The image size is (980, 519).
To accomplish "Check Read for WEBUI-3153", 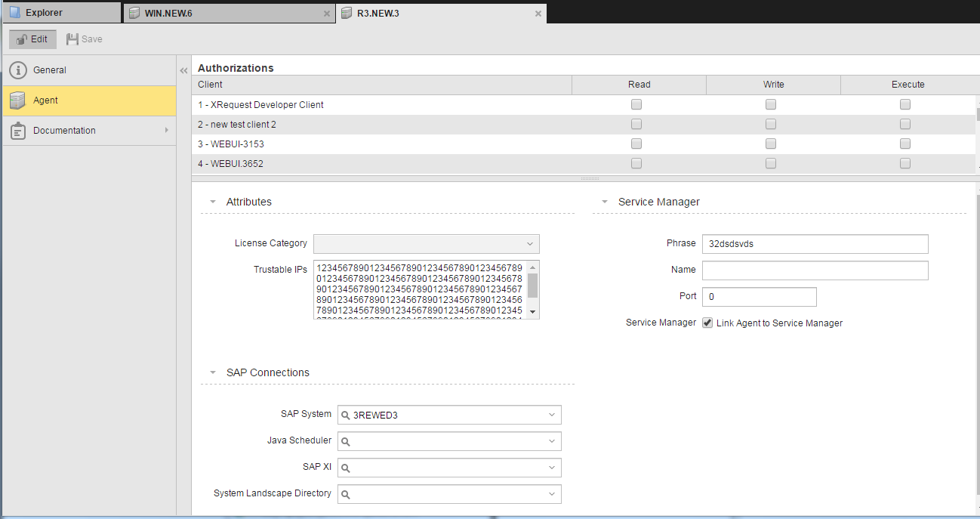I will pos(636,144).
